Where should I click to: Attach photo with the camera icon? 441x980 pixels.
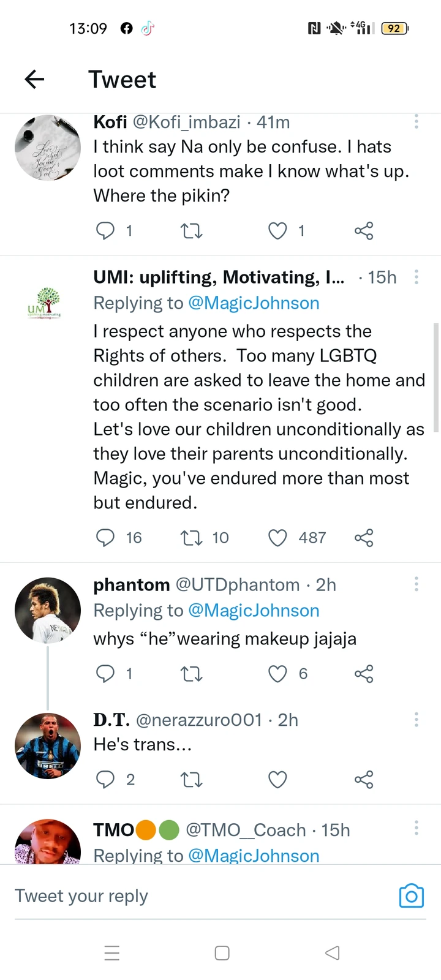pos(411,896)
